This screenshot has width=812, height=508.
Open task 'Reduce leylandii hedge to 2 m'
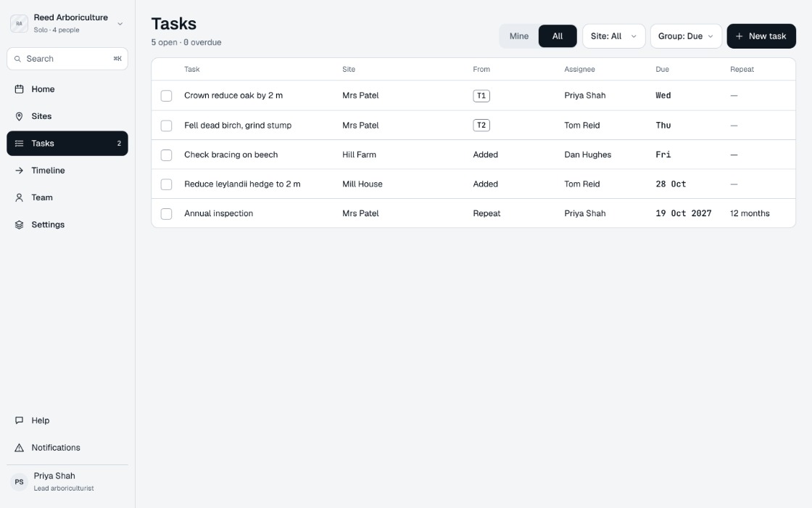point(242,184)
